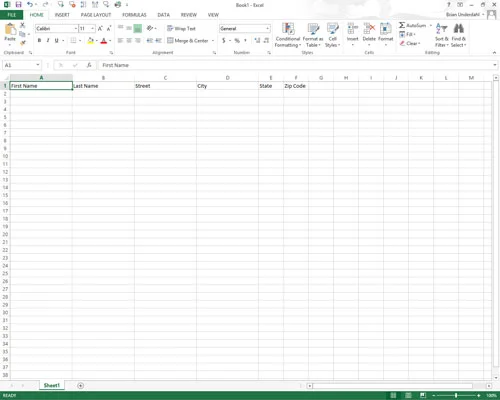Toggle Italic formatting

coord(48,40)
